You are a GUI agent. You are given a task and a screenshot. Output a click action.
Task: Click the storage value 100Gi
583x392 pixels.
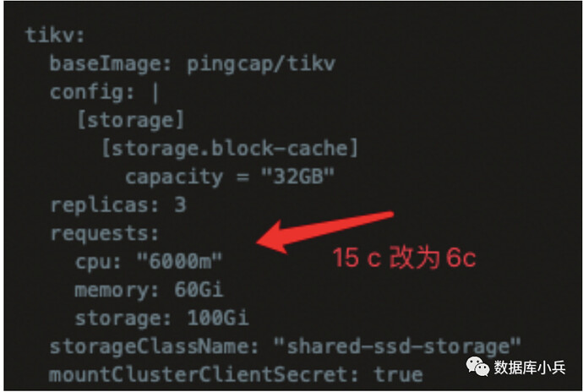[x=217, y=318]
